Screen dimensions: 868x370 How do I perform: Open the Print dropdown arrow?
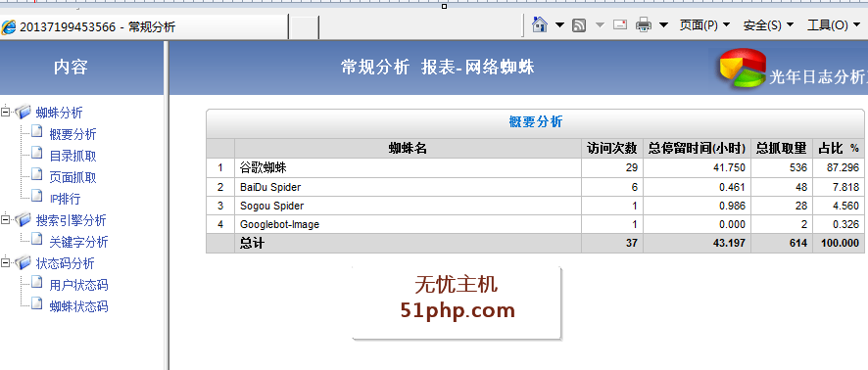pyautogui.click(x=663, y=24)
